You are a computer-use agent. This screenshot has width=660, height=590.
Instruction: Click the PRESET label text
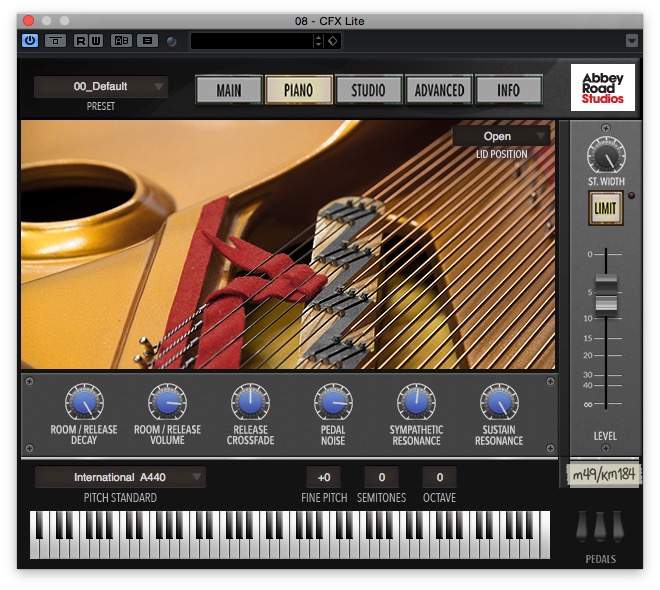[101, 106]
